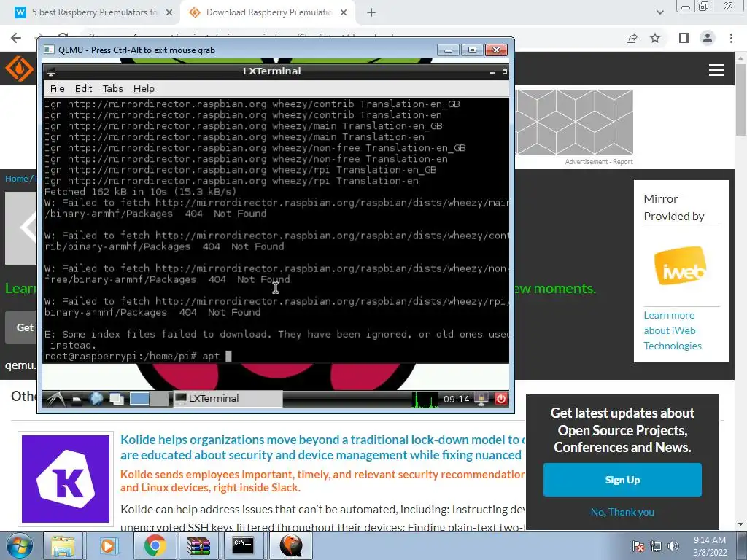Image resolution: width=747 pixels, height=560 pixels.
Task: Minimize the QEMU window
Action: (448, 50)
